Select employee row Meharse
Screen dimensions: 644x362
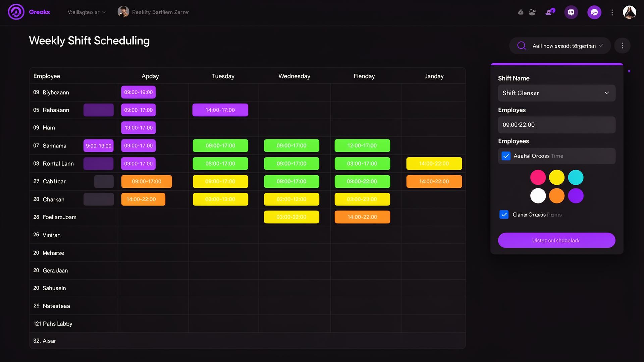pyautogui.click(x=247, y=253)
